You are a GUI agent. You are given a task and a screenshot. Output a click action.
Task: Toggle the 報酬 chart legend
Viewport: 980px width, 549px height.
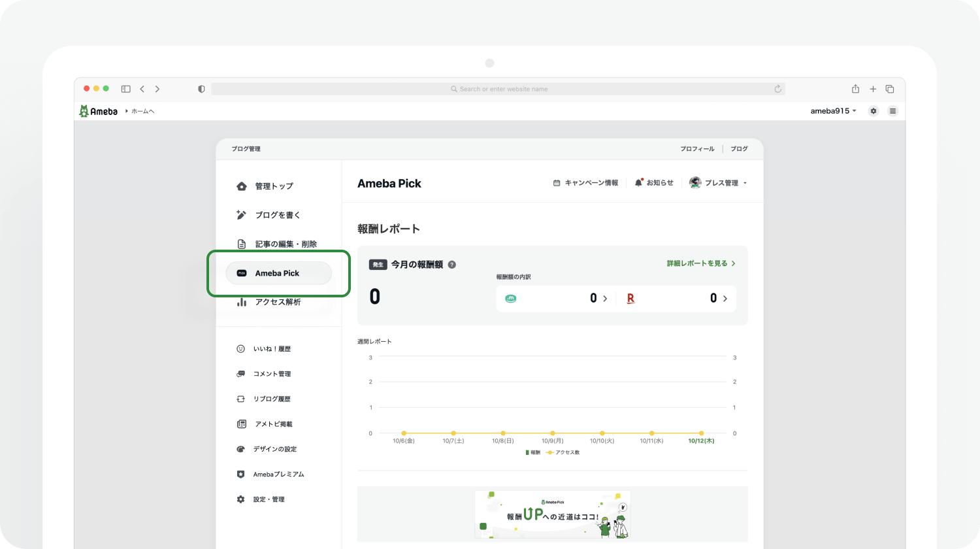point(533,452)
